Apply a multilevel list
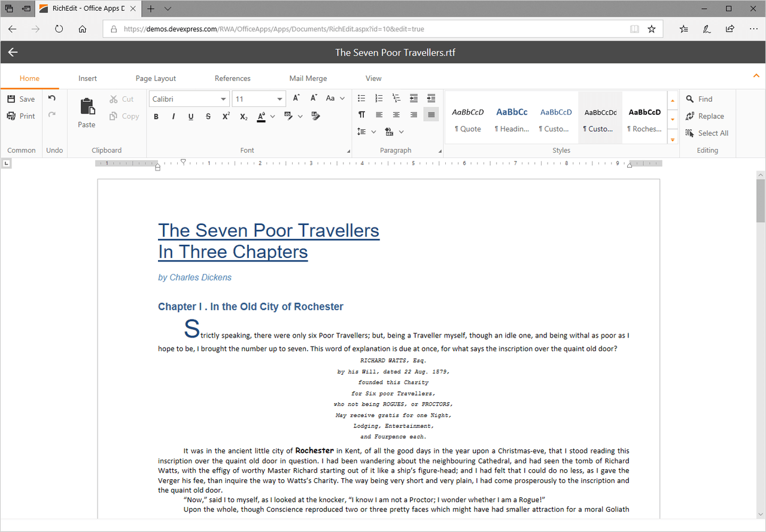The image size is (766, 532). pyautogui.click(x=396, y=98)
